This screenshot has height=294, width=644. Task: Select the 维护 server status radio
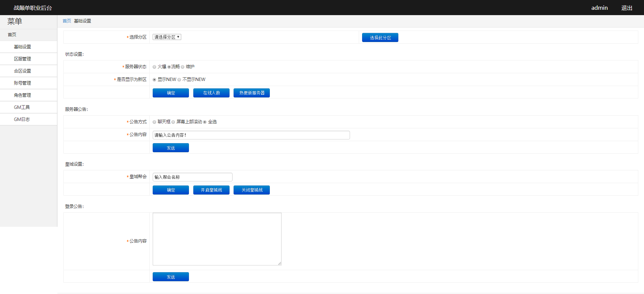[183, 67]
